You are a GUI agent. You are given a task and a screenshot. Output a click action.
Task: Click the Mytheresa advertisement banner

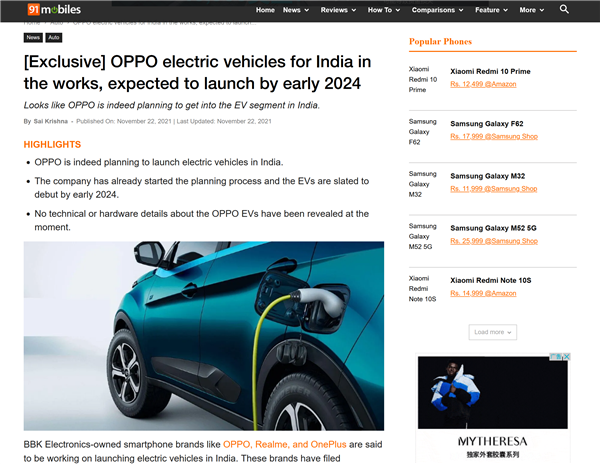point(492,405)
